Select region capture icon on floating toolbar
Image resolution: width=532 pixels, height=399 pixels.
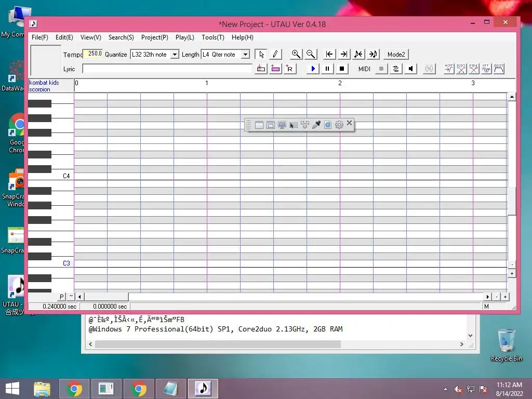[294, 125]
